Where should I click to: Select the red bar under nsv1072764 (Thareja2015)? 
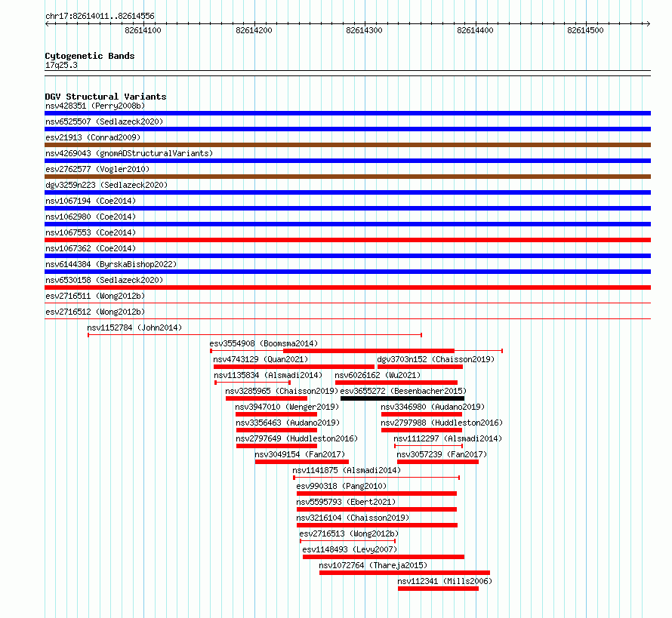pyautogui.click(x=405, y=573)
